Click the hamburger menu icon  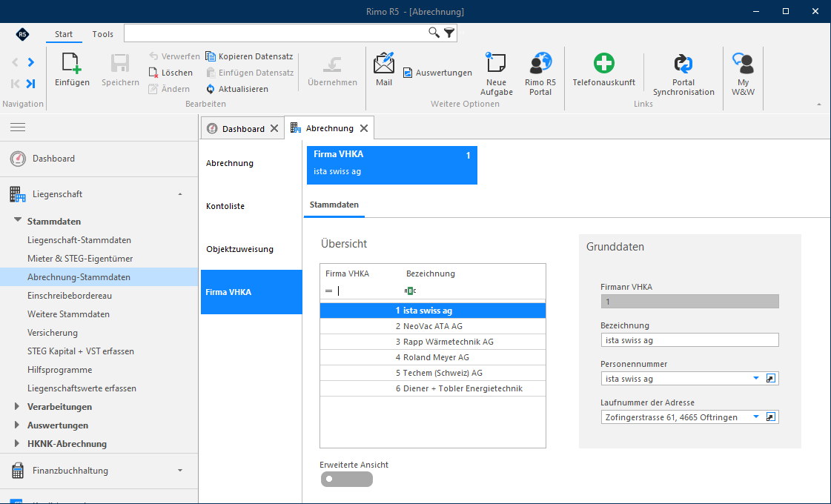coord(18,127)
